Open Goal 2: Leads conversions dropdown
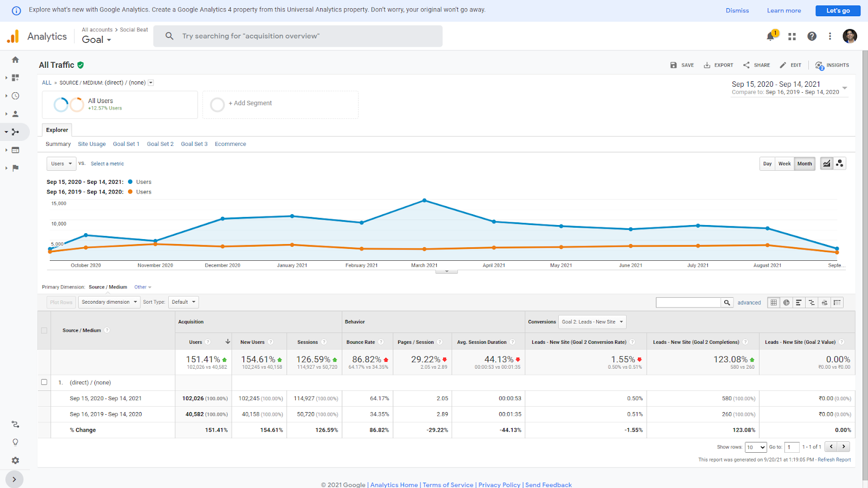Screen dimensions: 868x488 pyautogui.click(x=592, y=322)
